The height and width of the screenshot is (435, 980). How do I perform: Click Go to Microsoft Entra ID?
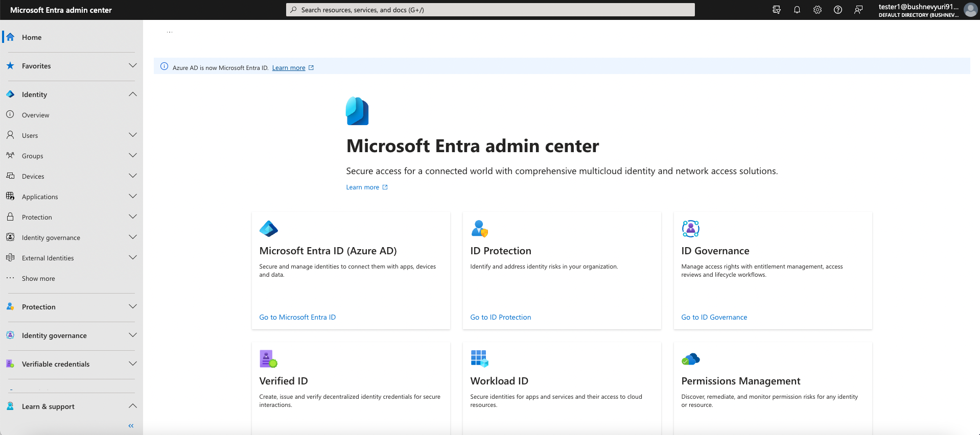coord(297,317)
